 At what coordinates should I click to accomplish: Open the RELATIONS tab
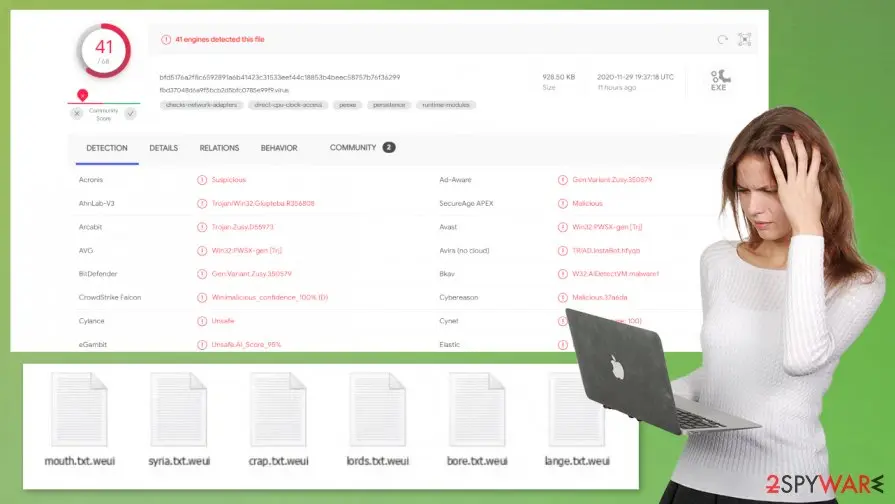point(219,148)
